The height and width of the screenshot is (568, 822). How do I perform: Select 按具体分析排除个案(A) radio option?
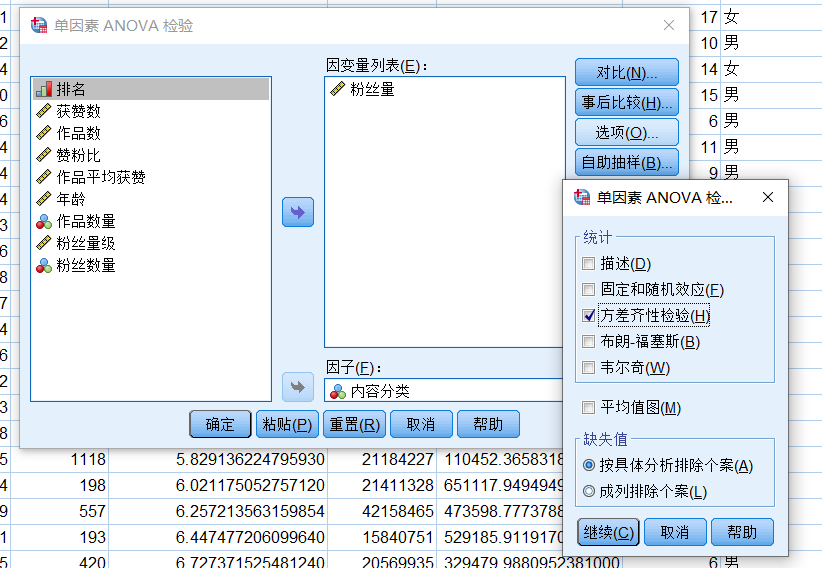click(589, 465)
